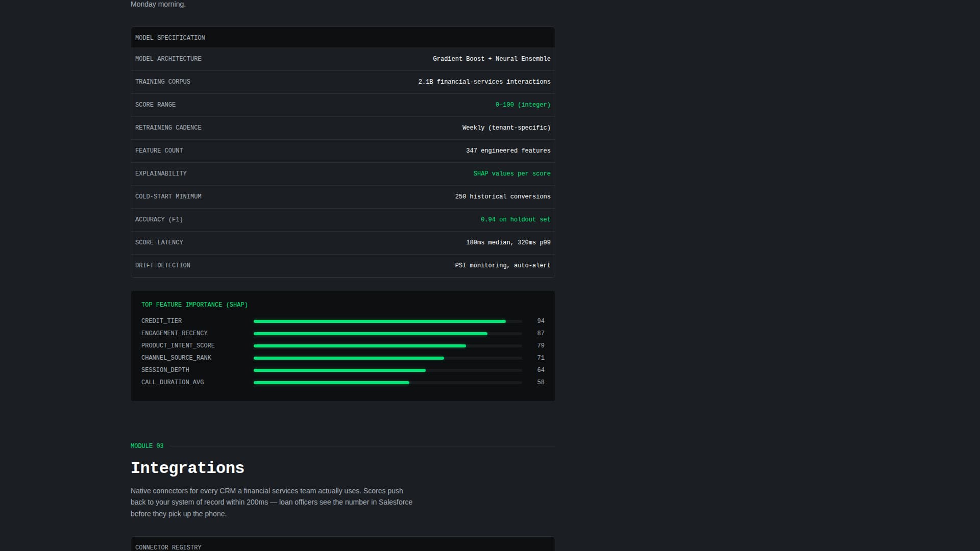Select the SESSION_DEPTH feature name
Image resolution: width=980 pixels, height=551 pixels.
[165, 370]
